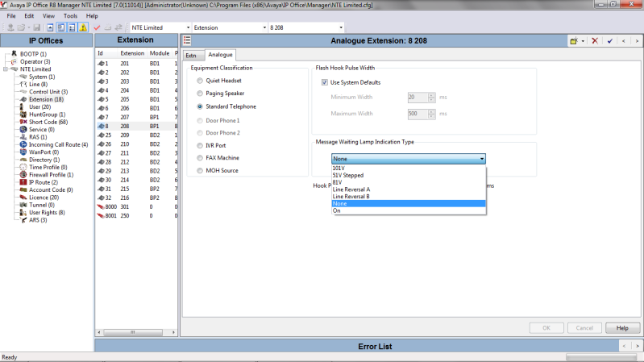Select Short Code (68) in the tree

(x=48, y=122)
